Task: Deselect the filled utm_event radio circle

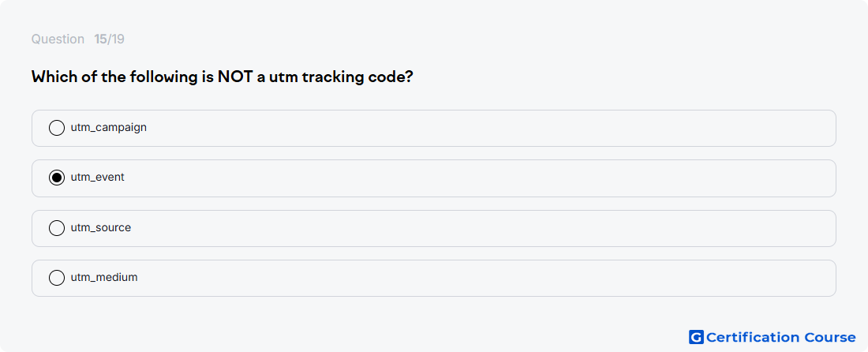Action: click(x=57, y=178)
